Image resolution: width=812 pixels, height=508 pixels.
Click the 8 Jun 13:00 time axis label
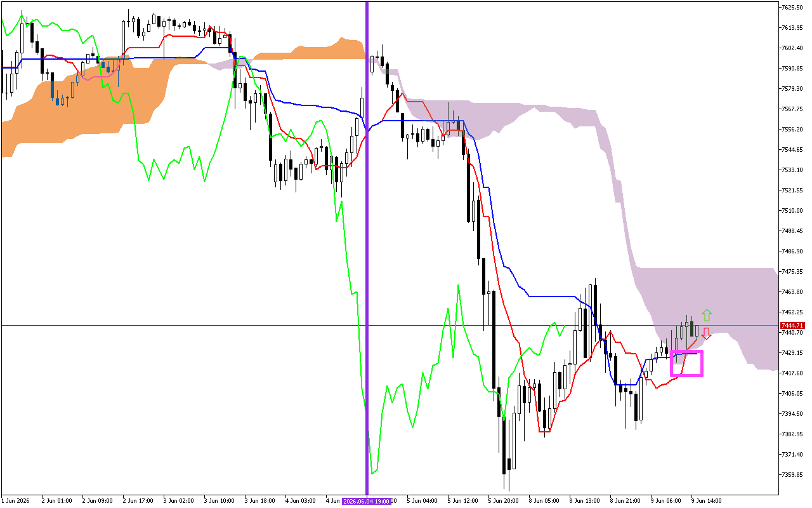click(584, 501)
